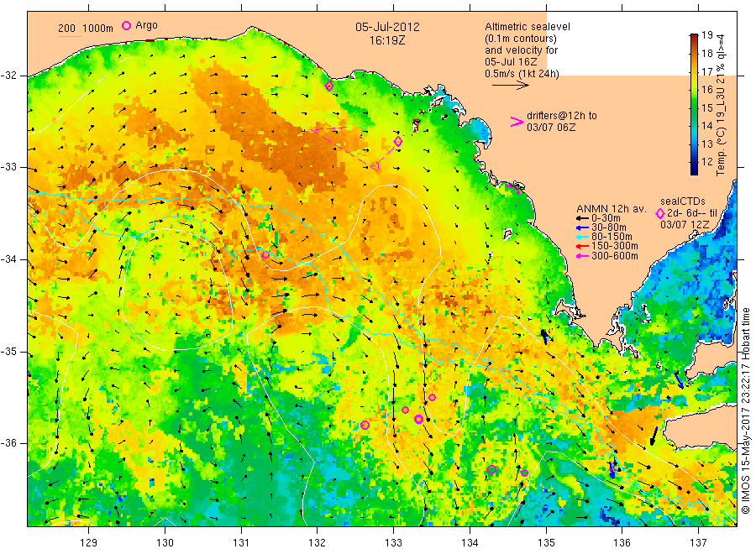The height and width of the screenshot is (554, 756).
Task: Click the 129 longitude axis label
Action: tap(89, 543)
